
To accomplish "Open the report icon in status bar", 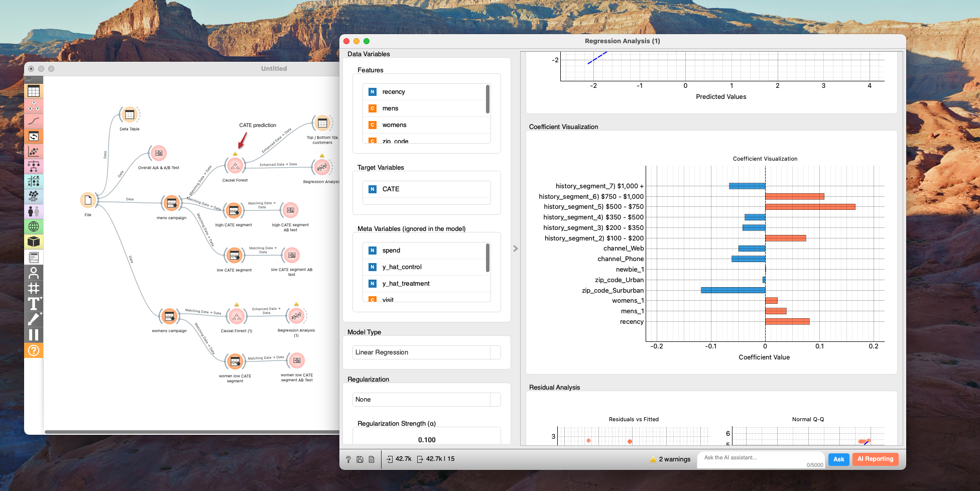I will click(x=372, y=459).
